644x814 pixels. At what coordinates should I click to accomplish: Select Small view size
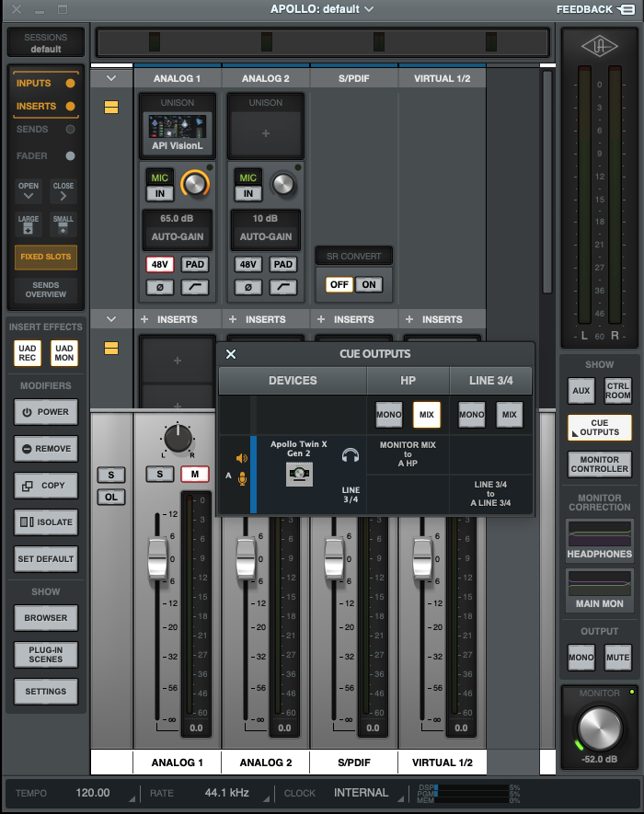[63, 224]
